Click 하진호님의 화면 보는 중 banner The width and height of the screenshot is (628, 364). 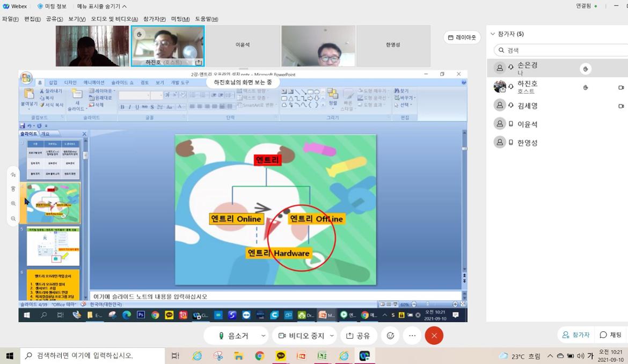(x=242, y=82)
